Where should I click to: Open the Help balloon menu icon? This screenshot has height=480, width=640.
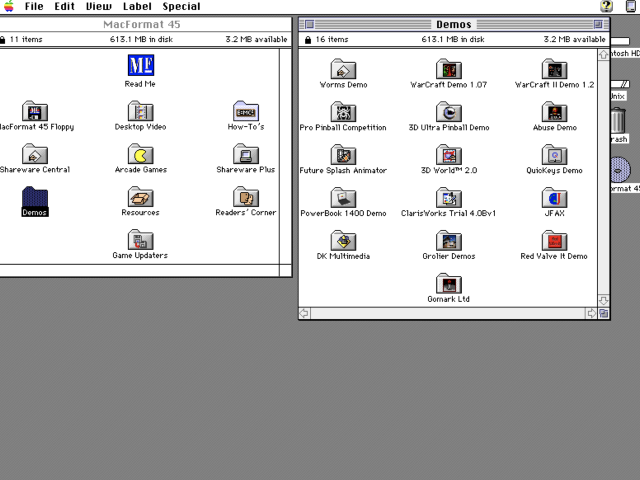(x=607, y=6)
